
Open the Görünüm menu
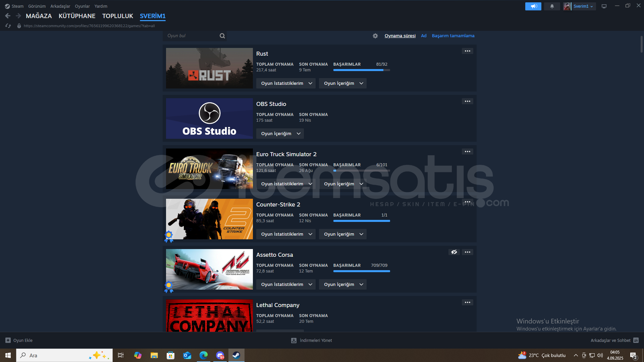pyautogui.click(x=37, y=6)
